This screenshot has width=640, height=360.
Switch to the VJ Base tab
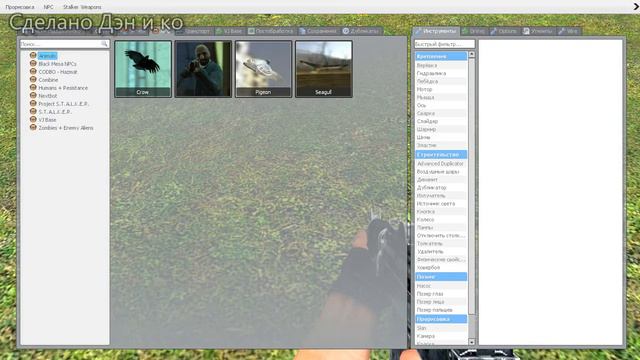click(x=229, y=31)
